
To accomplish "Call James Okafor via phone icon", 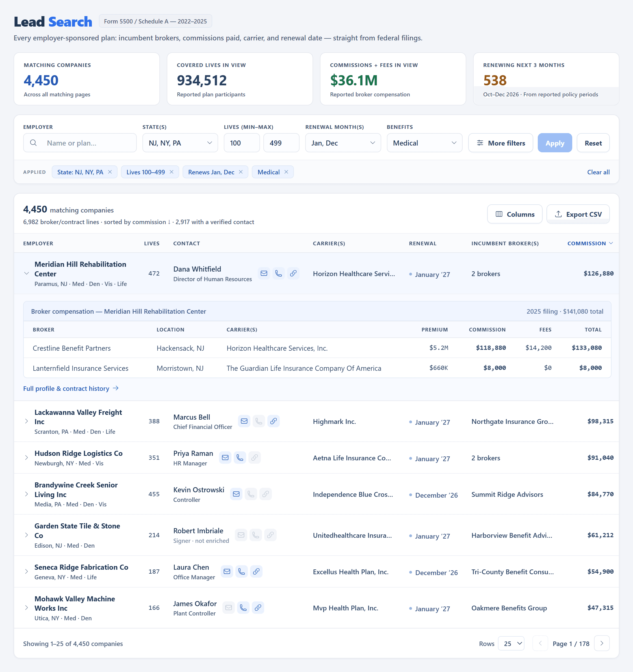I will (x=243, y=608).
